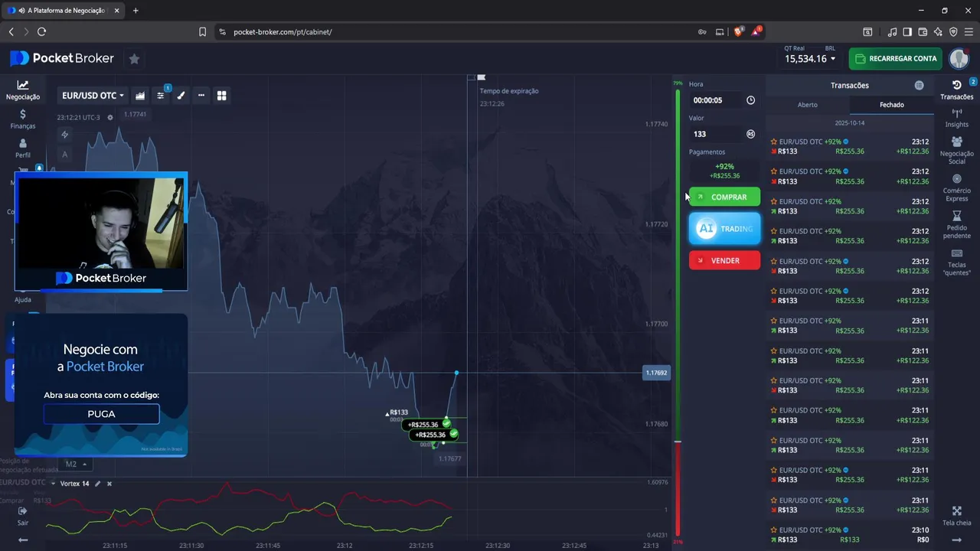This screenshot has width=980, height=551.
Task: Click the clock icon beside Hora
Action: tap(750, 100)
